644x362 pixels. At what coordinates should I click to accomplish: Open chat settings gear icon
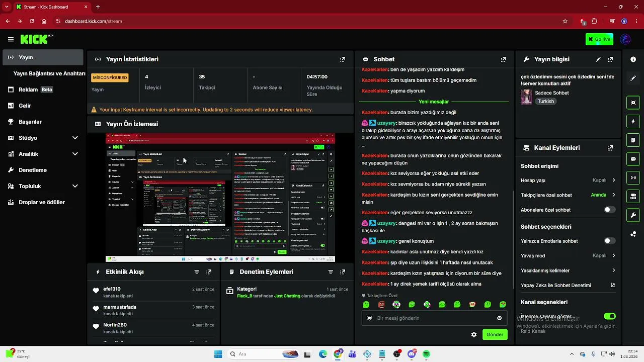[x=473, y=334]
